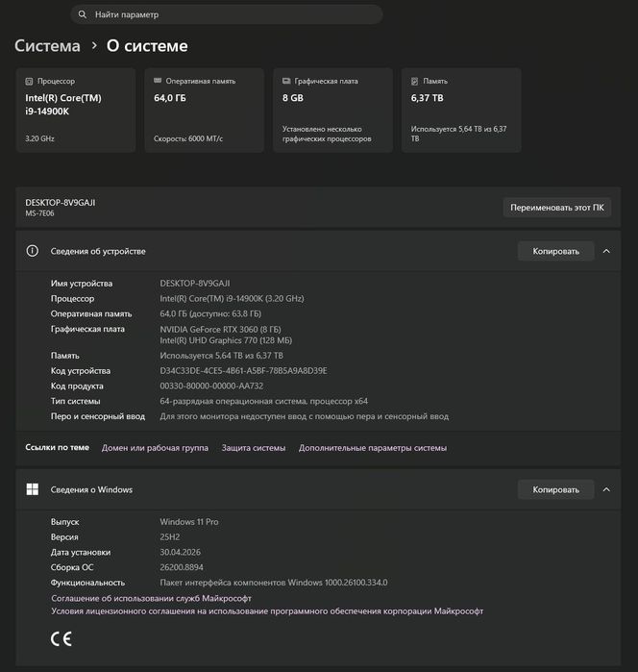Focus the 'Найти параметр' search field
638x672 pixels.
click(227, 14)
